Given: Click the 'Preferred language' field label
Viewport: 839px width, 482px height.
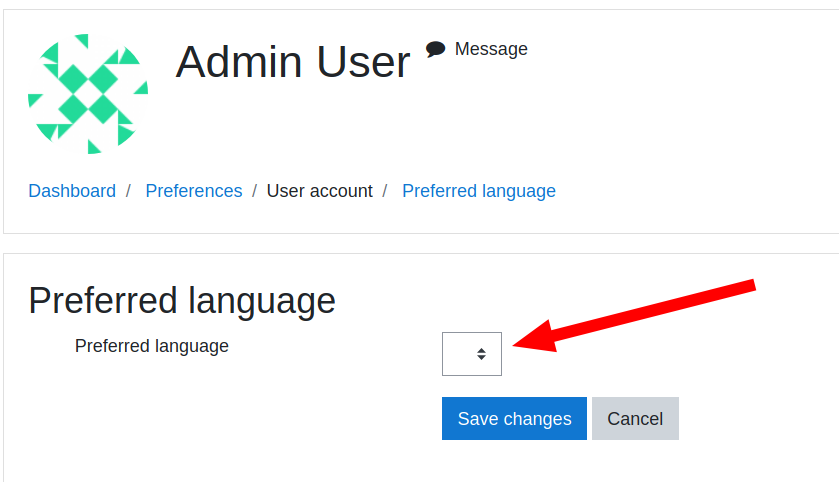Looking at the screenshot, I should coord(152,346).
